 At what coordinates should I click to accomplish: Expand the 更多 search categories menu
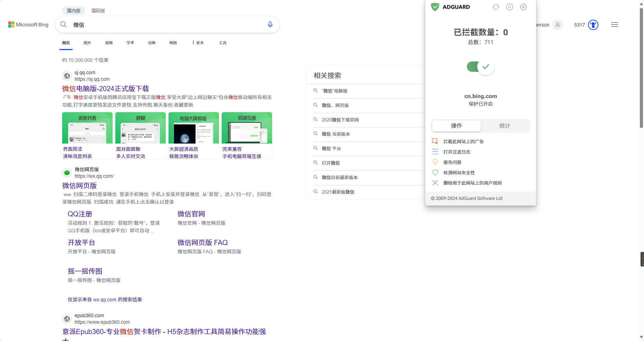pyautogui.click(x=198, y=43)
